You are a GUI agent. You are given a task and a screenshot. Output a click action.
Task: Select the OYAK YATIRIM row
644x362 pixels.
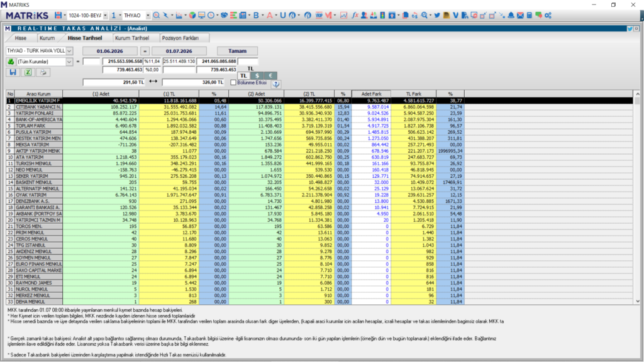point(235,195)
